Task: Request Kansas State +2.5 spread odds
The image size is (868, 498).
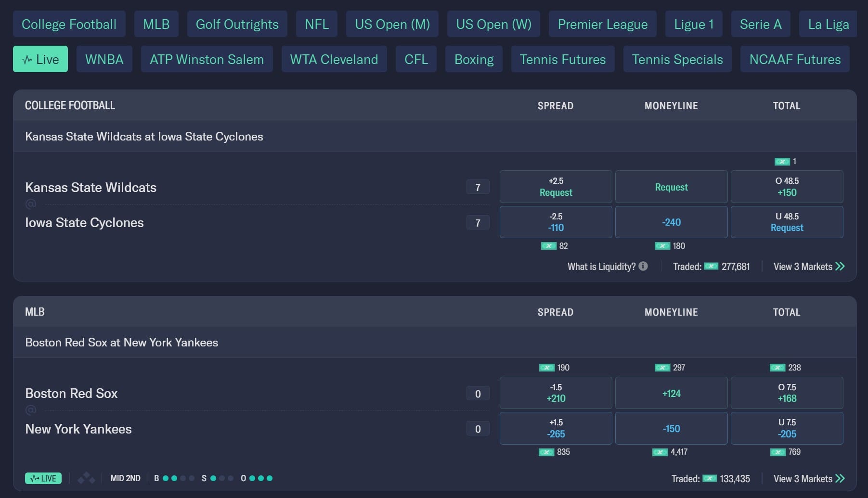Action: click(556, 187)
